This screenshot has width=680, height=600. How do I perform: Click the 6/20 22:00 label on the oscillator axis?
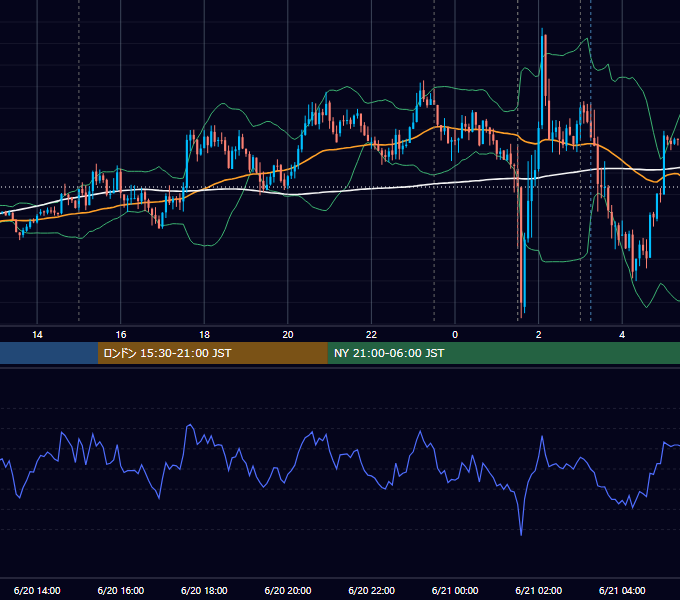(372, 590)
